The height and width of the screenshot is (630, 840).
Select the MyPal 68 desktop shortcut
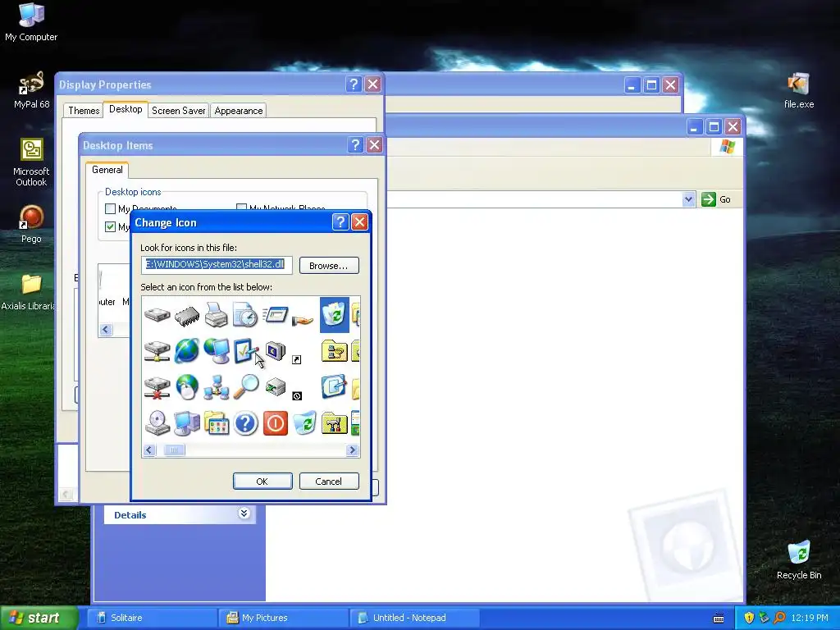coord(31,90)
